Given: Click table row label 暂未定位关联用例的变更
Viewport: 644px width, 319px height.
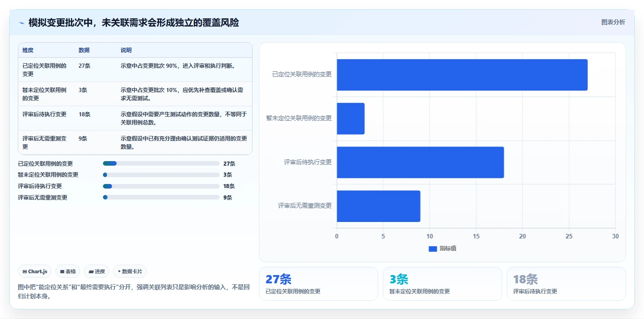Looking at the screenshot, I should tap(44, 94).
